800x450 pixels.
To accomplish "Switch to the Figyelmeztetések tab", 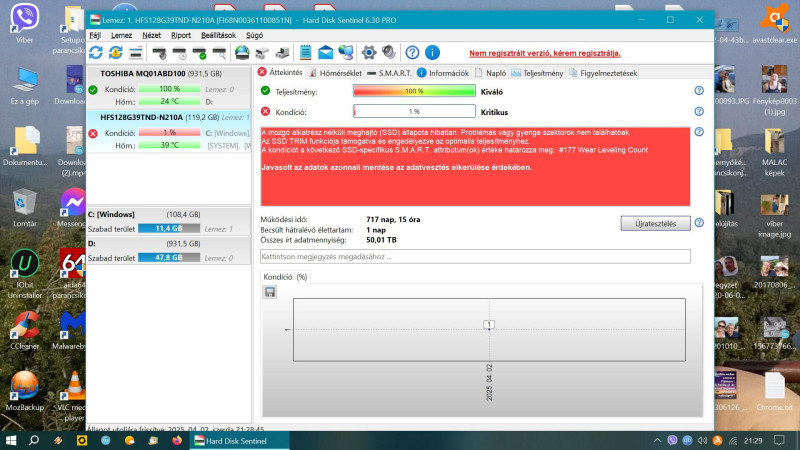I will [603, 73].
